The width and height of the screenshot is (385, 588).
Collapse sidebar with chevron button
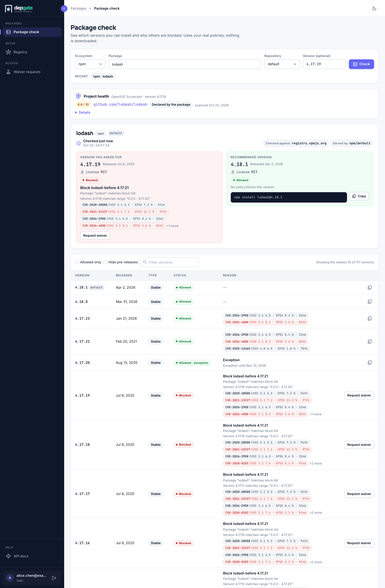[64, 8]
